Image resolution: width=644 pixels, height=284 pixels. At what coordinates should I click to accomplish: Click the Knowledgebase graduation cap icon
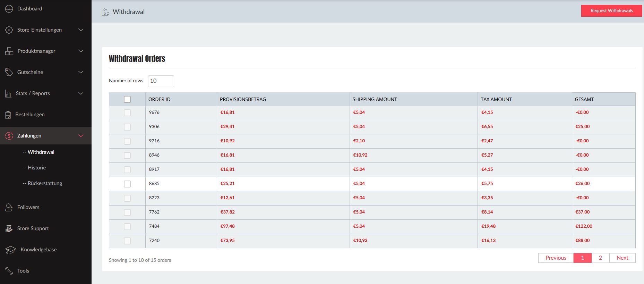[x=10, y=250]
